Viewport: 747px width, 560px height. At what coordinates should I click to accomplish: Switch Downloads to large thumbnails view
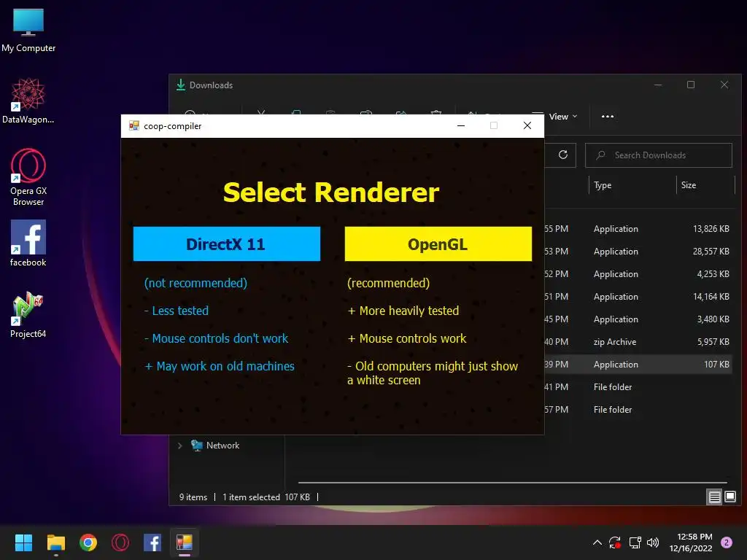(729, 497)
